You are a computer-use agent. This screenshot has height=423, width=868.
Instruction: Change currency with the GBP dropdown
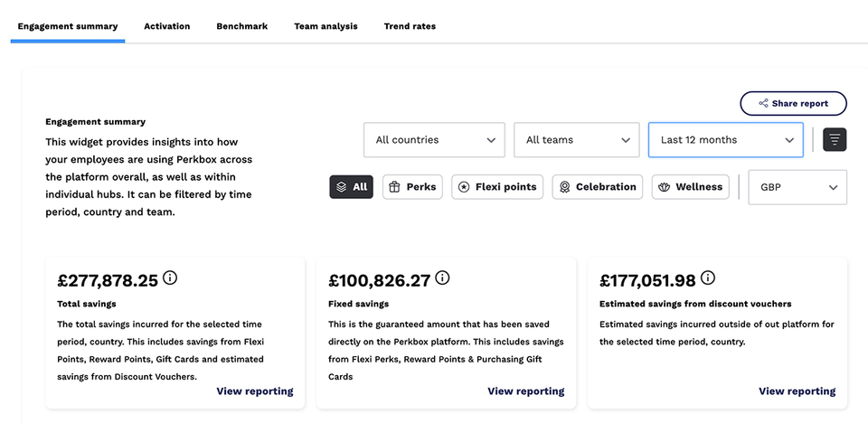pyautogui.click(x=797, y=187)
